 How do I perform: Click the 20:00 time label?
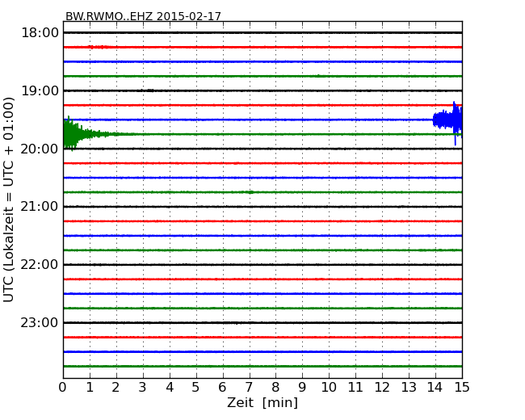(40, 149)
